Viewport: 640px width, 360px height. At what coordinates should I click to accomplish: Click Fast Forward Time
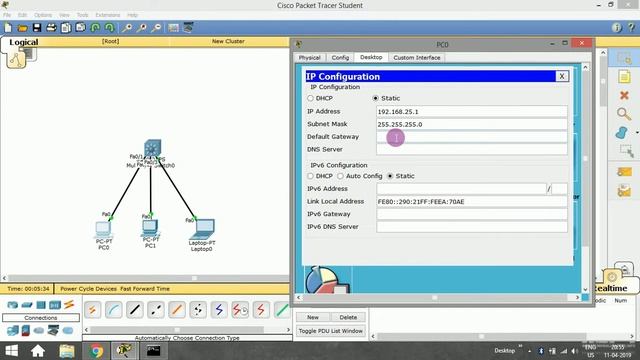coord(145,289)
